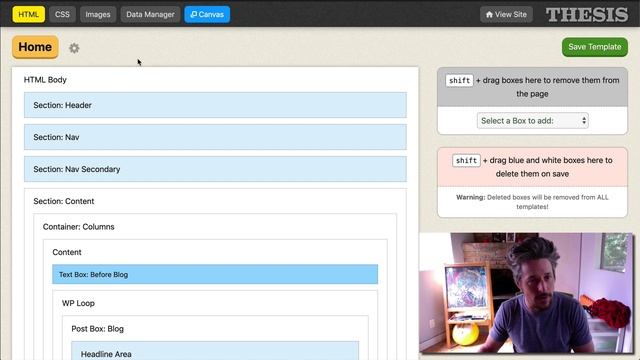Open the Select a Box to add dropdown
This screenshot has width=640, height=360.
click(x=533, y=121)
